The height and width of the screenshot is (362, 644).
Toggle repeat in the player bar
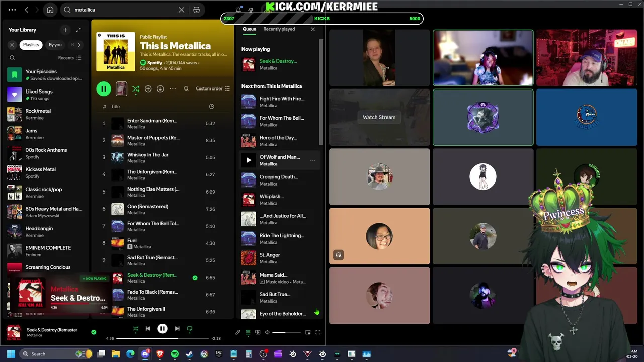click(190, 329)
